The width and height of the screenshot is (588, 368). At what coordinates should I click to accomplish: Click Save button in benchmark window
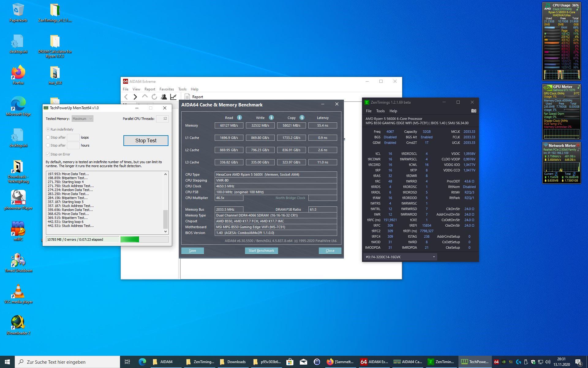tap(192, 251)
